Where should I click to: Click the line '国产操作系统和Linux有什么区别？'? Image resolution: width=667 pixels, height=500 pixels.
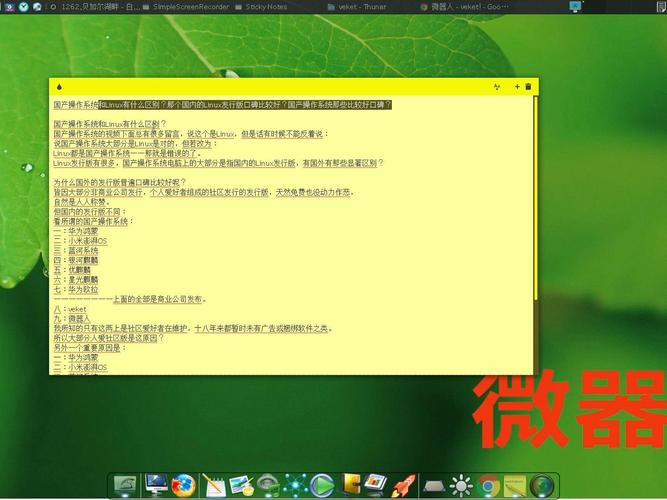(110, 124)
